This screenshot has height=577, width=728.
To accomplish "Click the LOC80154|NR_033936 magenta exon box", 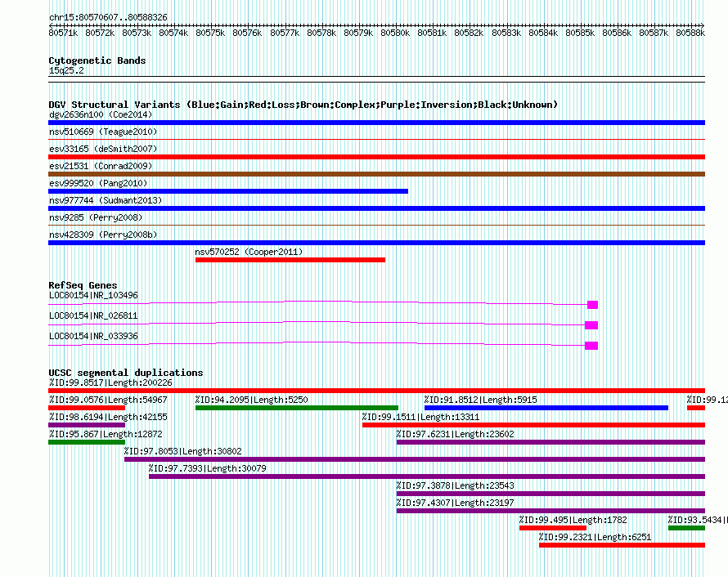I will click(591, 346).
